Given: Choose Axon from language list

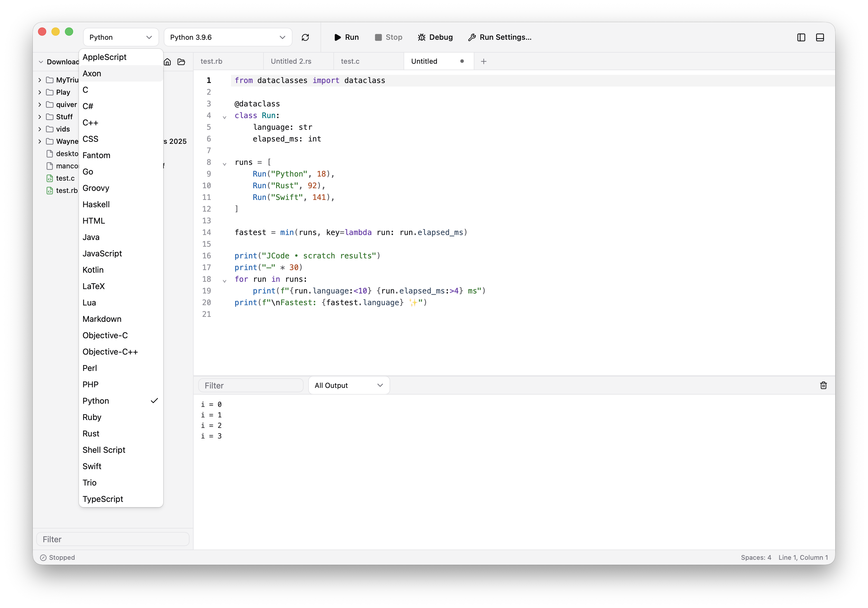Looking at the screenshot, I should coord(121,73).
